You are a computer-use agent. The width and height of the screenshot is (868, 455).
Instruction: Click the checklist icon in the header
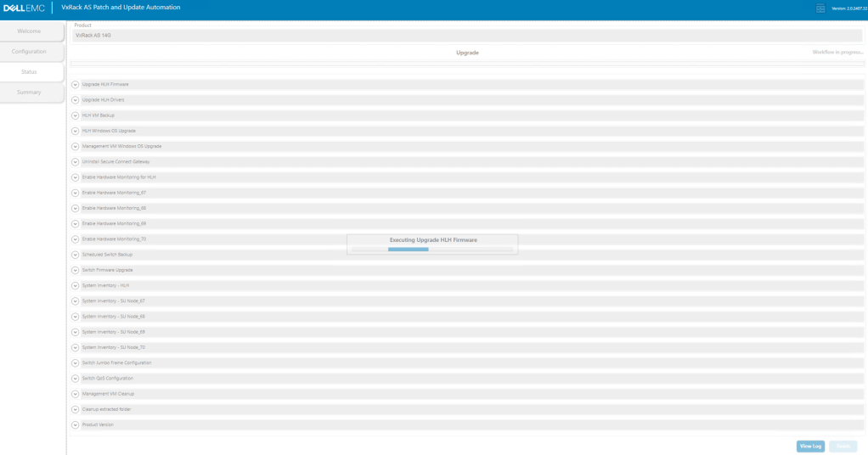tap(820, 8)
